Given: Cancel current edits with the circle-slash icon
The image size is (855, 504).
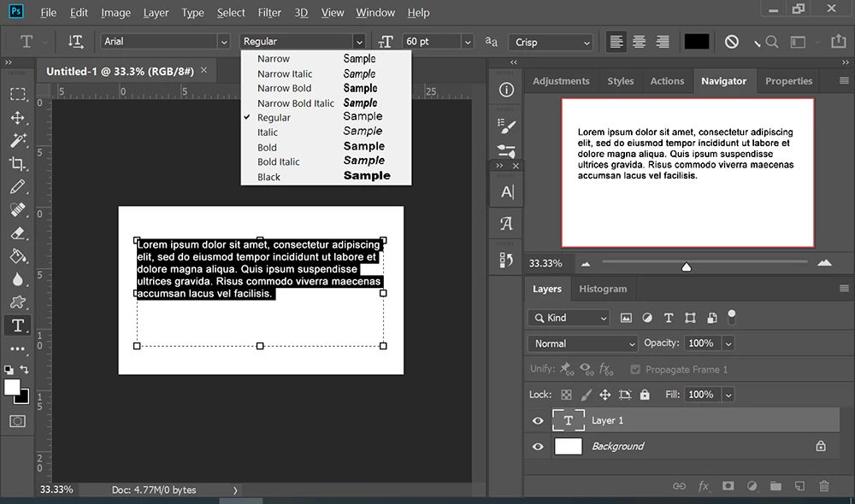Looking at the screenshot, I should pyautogui.click(x=732, y=42).
